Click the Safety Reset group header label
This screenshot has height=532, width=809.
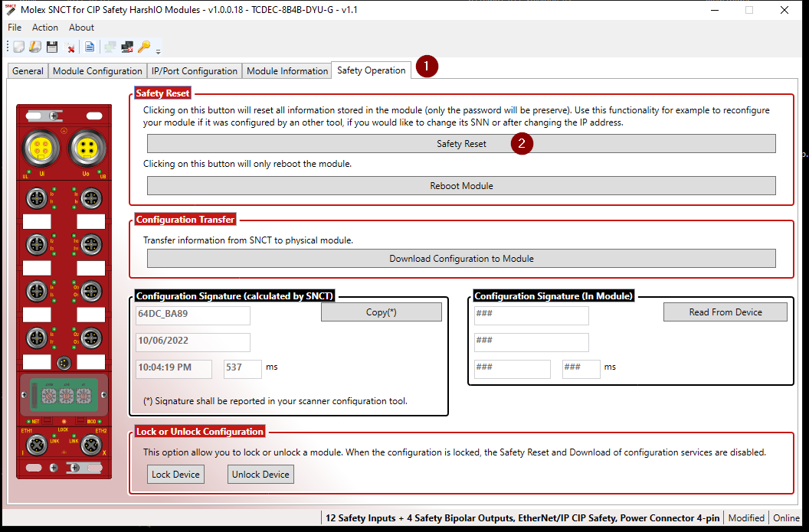162,93
